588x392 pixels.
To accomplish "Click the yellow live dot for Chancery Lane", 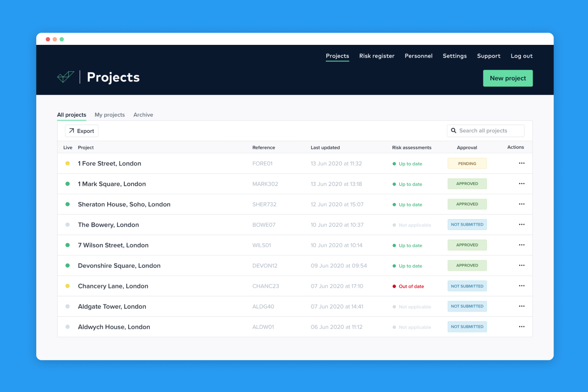I will (x=68, y=286).
